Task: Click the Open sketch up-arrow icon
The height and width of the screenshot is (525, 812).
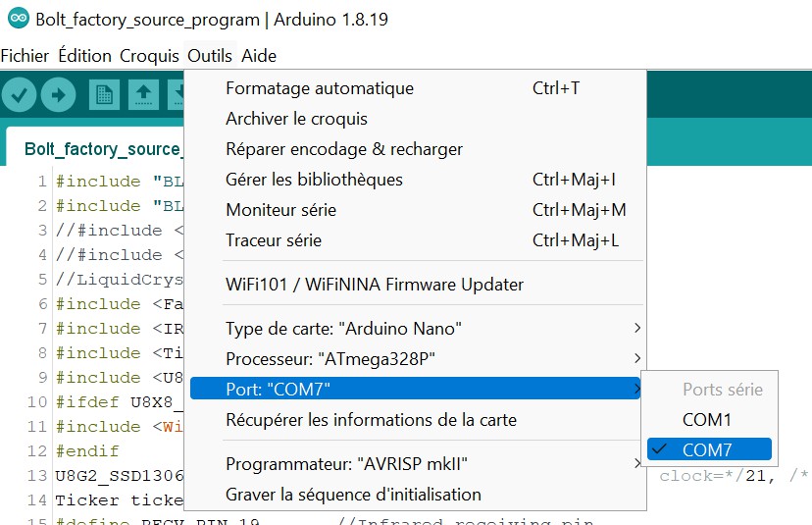Action: tap(143, 95)
